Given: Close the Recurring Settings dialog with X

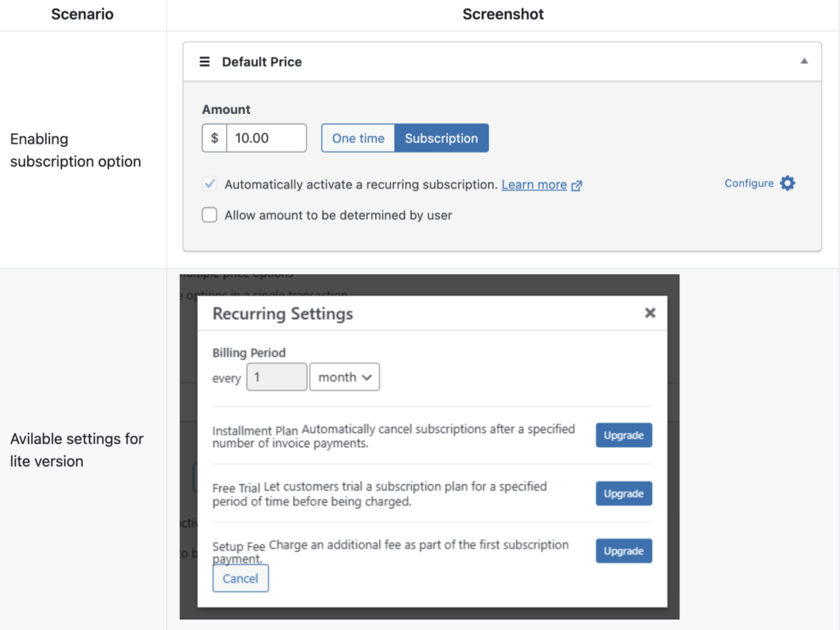Looking at the screenshot, I should (650, 313).
